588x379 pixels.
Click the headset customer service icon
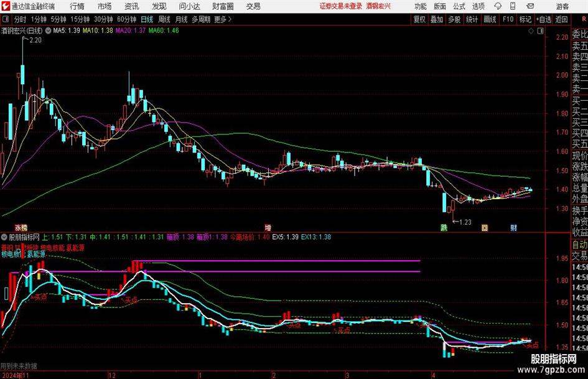[498, 6]
